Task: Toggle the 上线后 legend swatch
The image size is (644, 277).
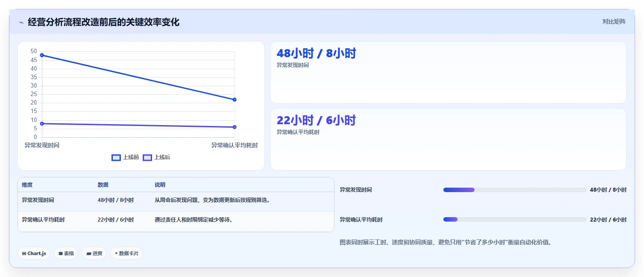Action: [147, 157]
